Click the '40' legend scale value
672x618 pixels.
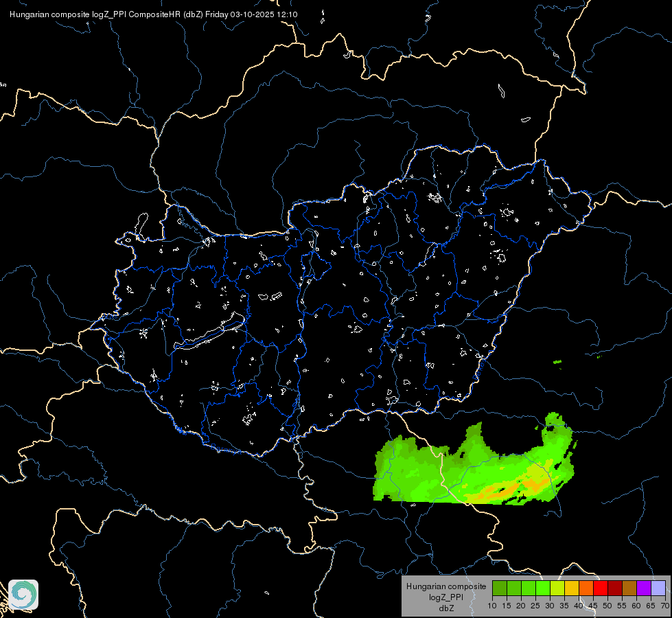coord(579,606)
